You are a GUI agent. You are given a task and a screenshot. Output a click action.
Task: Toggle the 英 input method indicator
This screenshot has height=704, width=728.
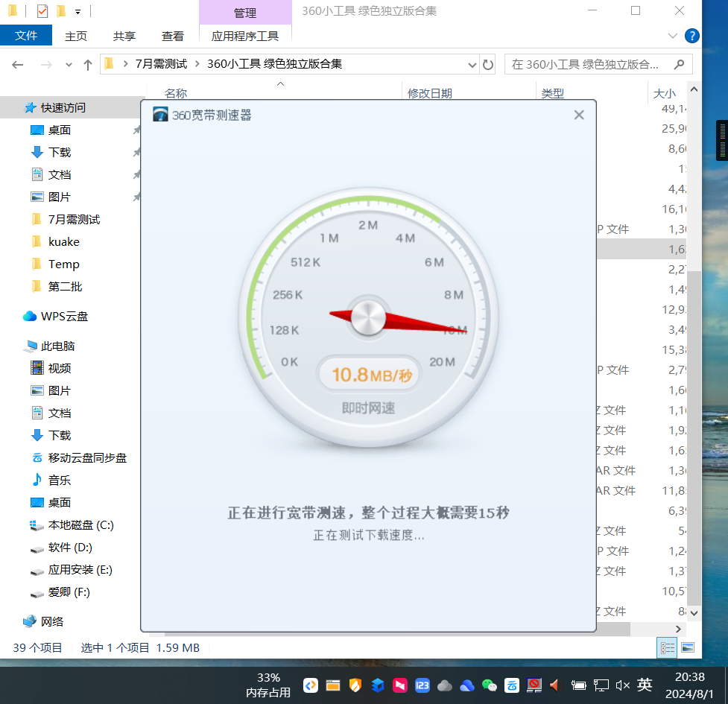645,685
